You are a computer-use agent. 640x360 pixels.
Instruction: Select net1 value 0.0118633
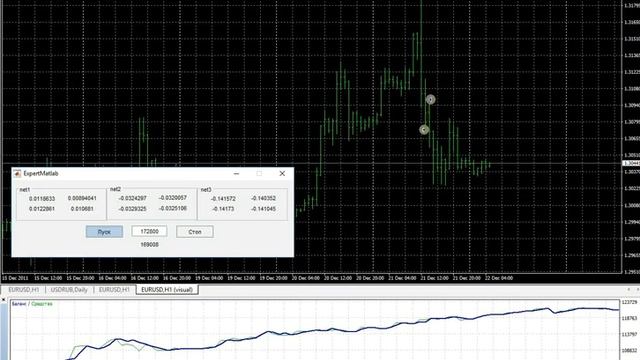pos(42,199)
